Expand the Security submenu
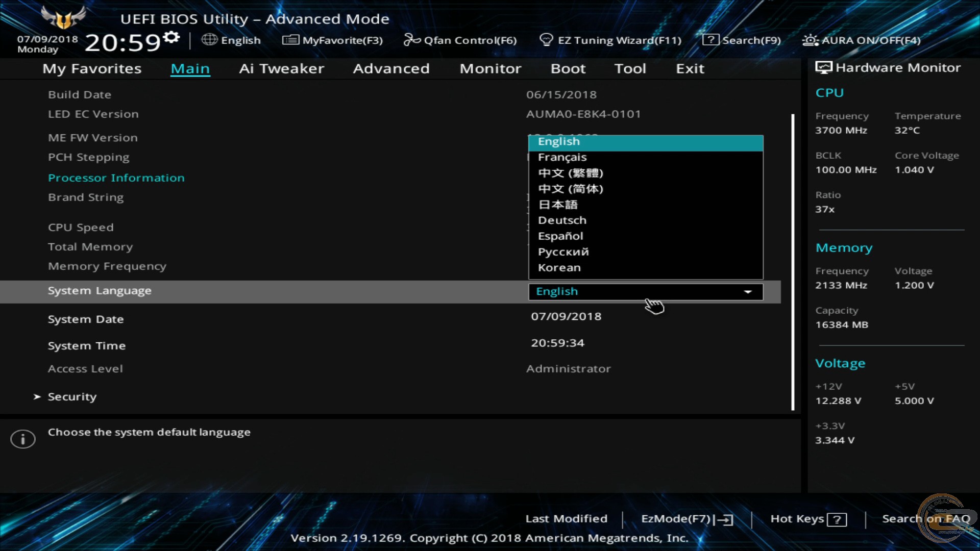Image resolution: width=980 pixels, height=551 pixels. (71, 396)
